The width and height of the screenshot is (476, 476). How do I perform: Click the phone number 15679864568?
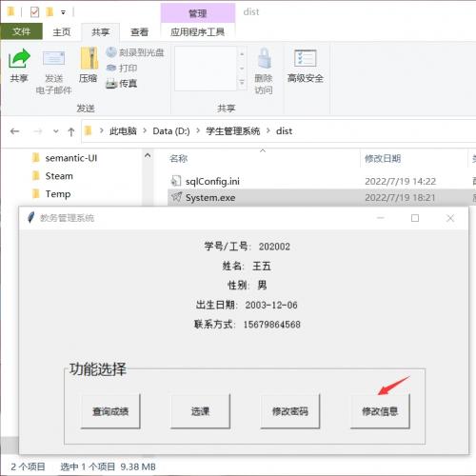[x=272, y=325]
